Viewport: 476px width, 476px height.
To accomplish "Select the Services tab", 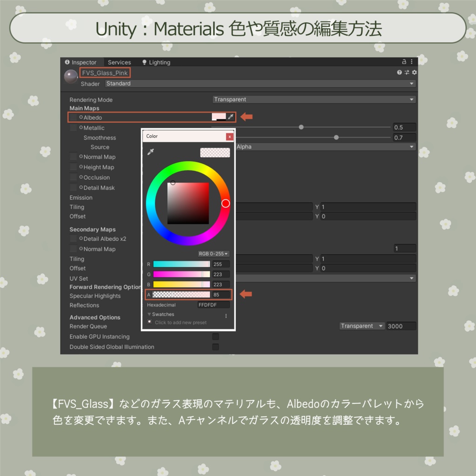I will coord(119,62).
